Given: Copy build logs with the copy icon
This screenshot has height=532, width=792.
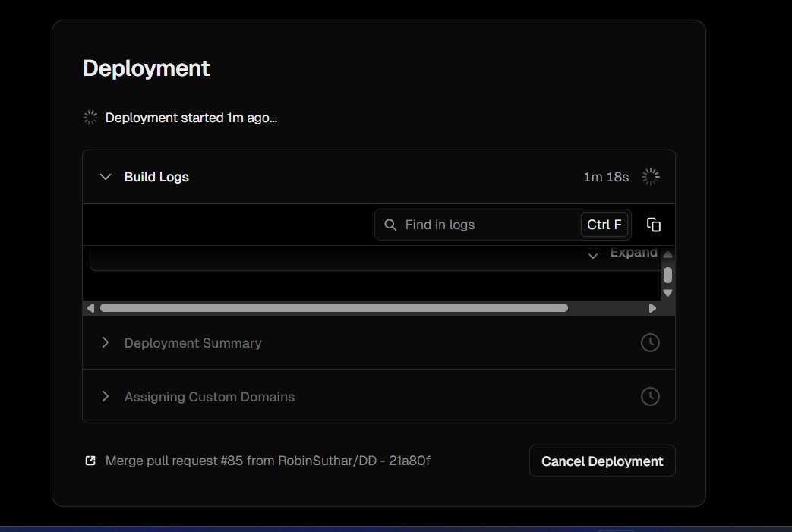Looking at the screenshot, I should coord(654,225).
